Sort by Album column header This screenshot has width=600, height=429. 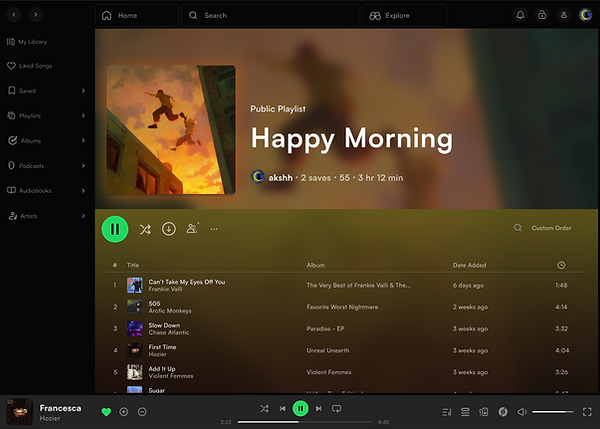coord(315,265)
